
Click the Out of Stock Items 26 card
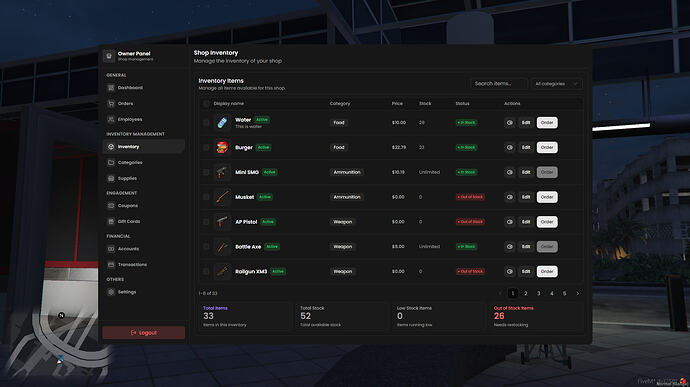tap(536, 316)
